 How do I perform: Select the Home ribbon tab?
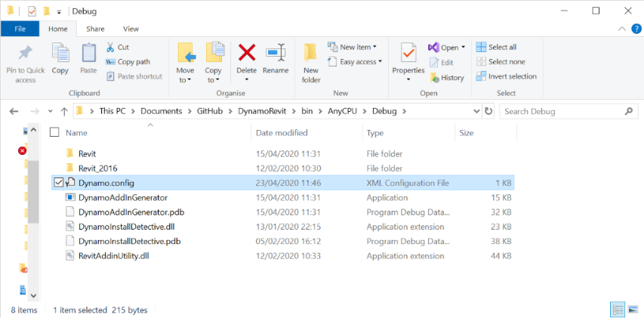pyautogui.click(x=58, y=29)
